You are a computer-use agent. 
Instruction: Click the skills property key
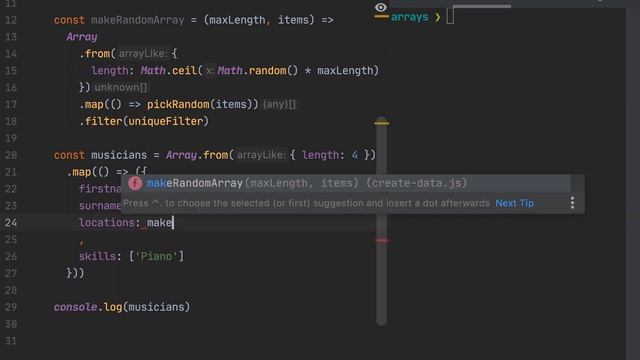97,256
